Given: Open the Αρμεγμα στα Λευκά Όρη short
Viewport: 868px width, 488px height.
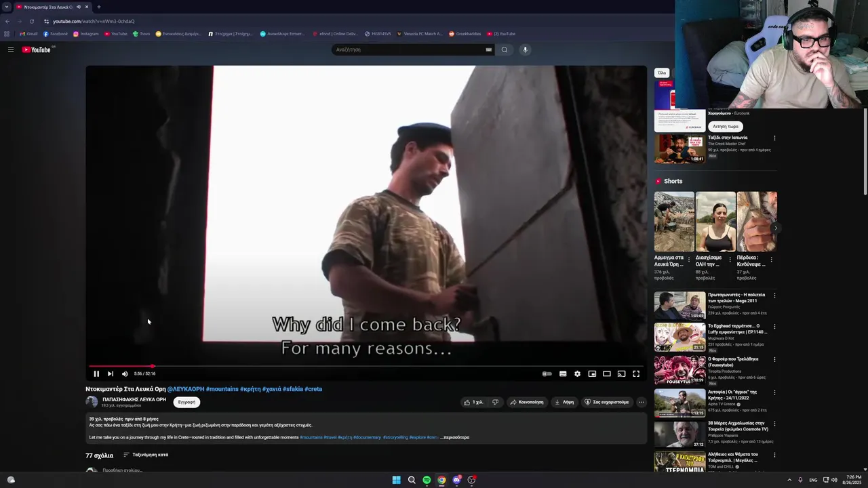Looking at the screenshot, I should click(x=674, y=222).
